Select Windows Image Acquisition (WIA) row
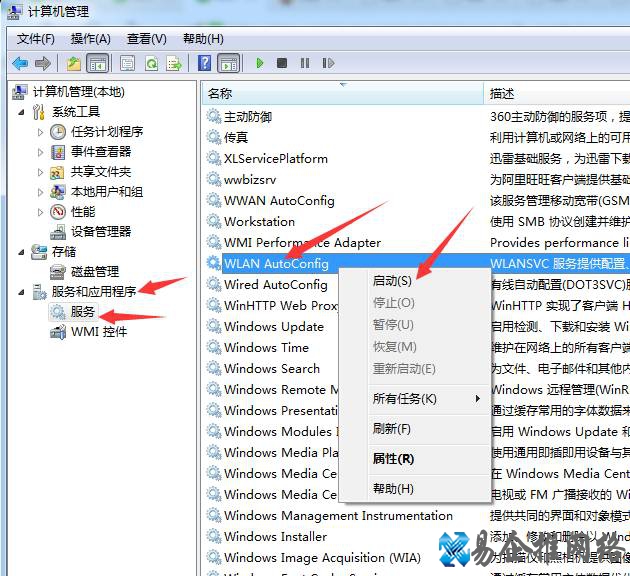The width and height of the screenshot is (630, 576). click(322, 558)
